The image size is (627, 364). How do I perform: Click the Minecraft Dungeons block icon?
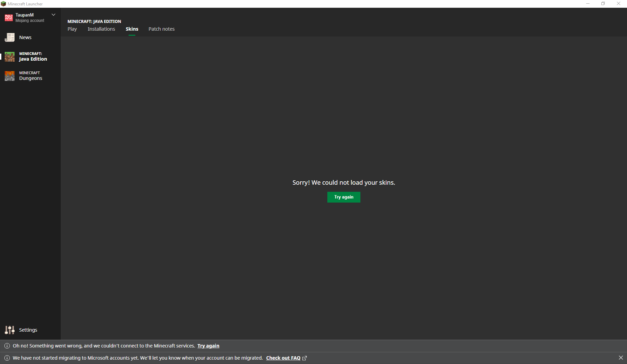9,76
